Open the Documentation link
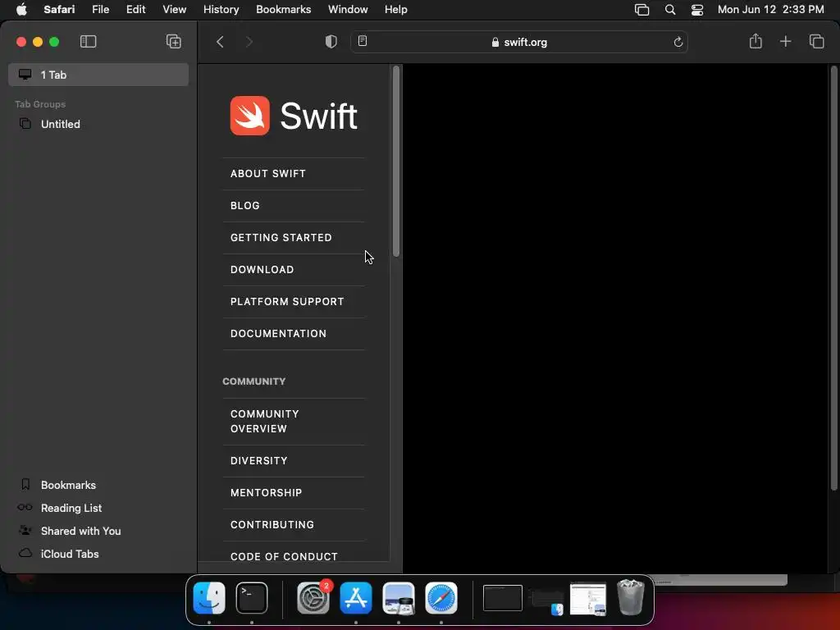Viewport: 840px width, 630px height. coord(278,333)
